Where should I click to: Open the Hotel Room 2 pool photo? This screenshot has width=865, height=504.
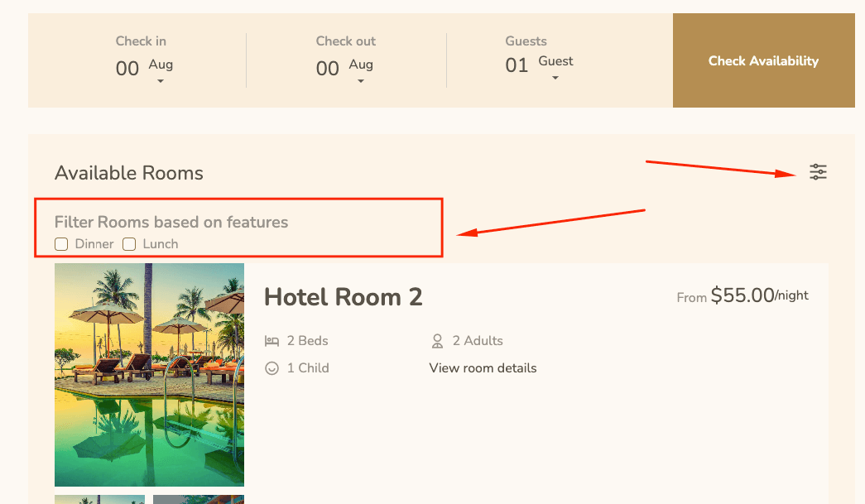pyautogui.click(x=149, y=374)
